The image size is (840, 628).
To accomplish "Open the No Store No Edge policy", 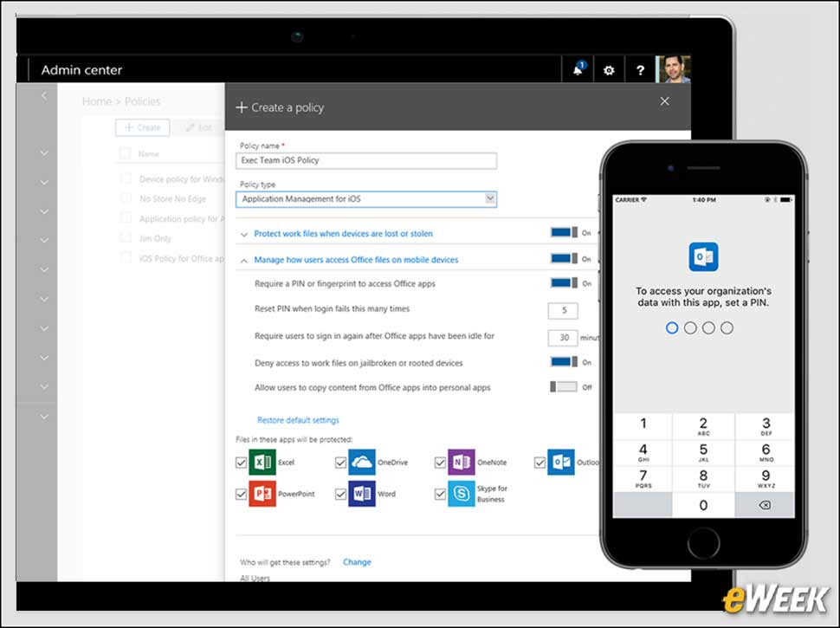I will point(172,199).
